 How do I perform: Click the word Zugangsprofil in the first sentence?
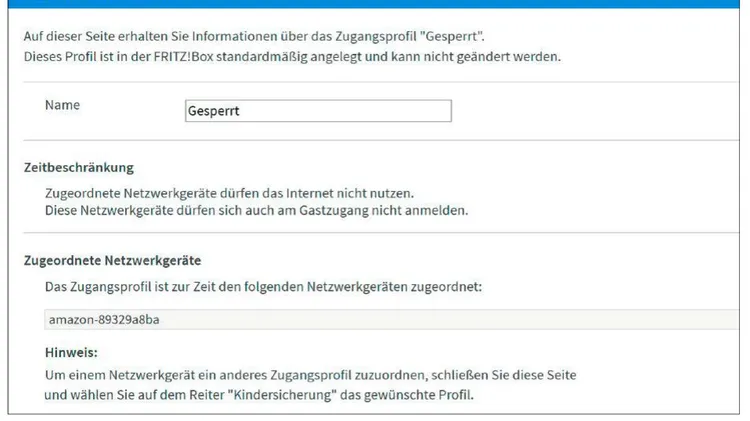375,36
